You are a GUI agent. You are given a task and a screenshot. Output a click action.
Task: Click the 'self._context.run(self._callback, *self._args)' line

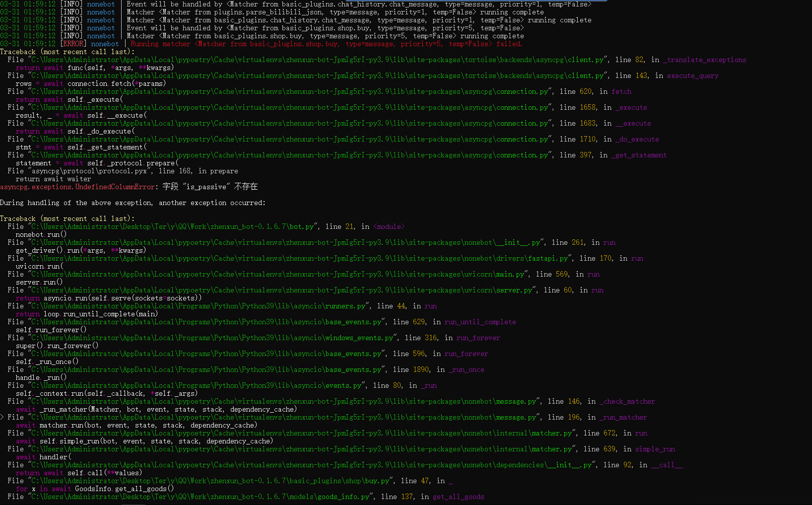pyautogui.click(x=107, y=393)
